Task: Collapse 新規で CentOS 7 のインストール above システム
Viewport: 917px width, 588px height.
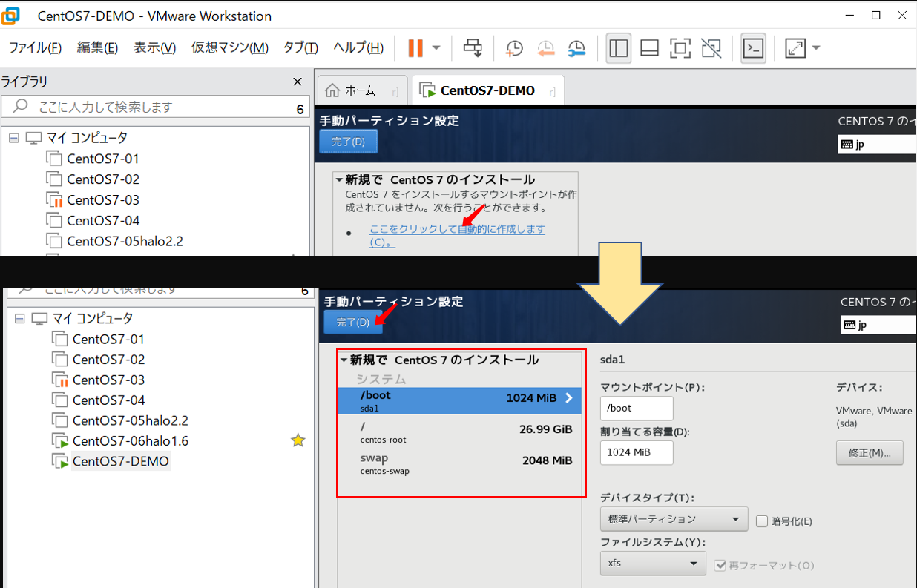Action: pyautogui.click(x=344, y=360)
